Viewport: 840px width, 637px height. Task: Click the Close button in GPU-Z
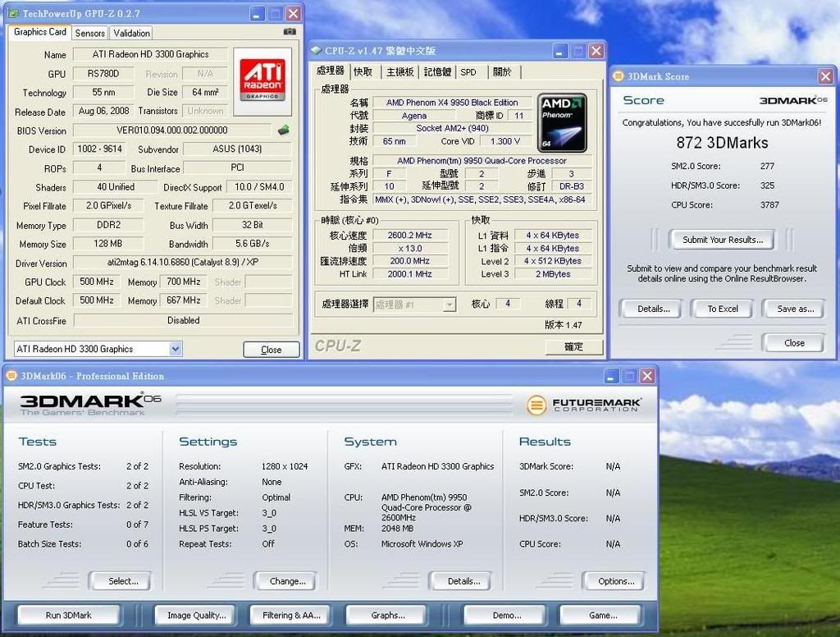click(271, 350)
